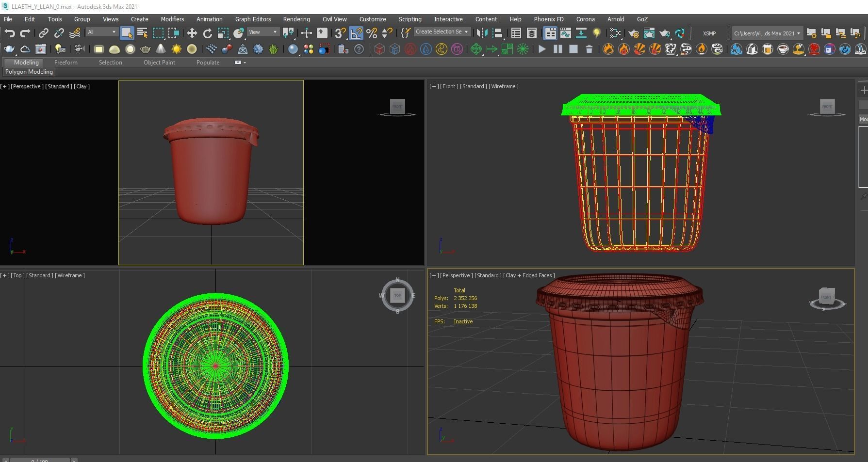Toggle 3D Snaps on or off
This screenshot has height=462, width=868.
(x=341, y=33)
